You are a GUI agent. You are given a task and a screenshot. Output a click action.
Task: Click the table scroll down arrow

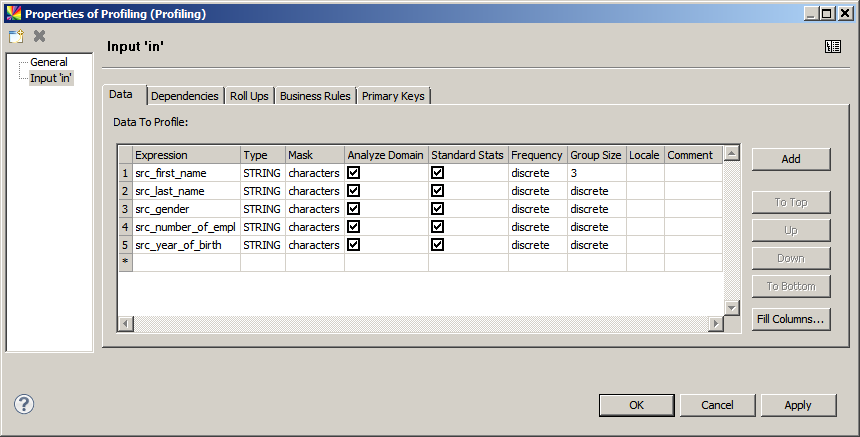[732, 308]
